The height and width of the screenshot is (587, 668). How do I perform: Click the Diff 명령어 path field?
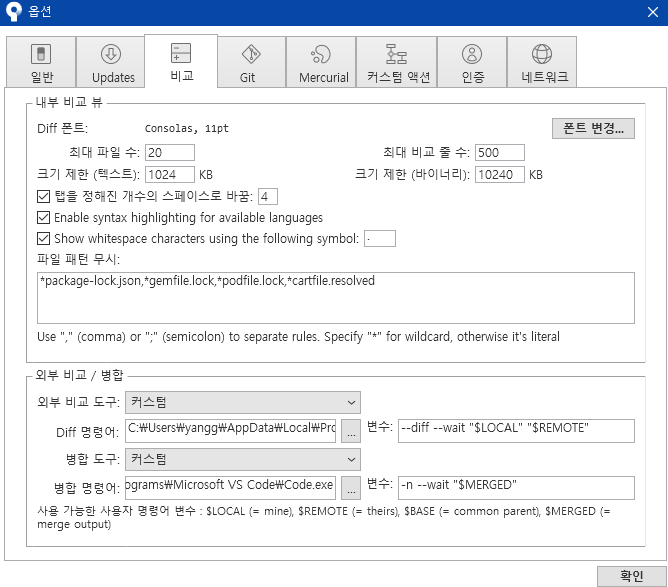point(230,431)
